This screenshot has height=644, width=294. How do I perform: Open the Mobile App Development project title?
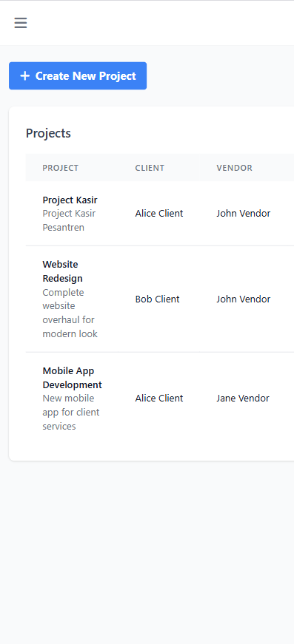[73, 378]
